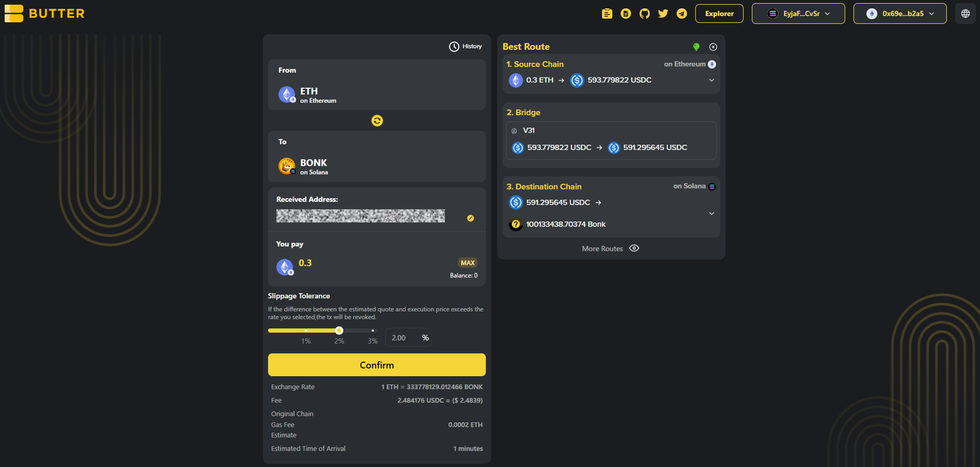Set slippage to the 3% slider mark

tap(372, 330)
